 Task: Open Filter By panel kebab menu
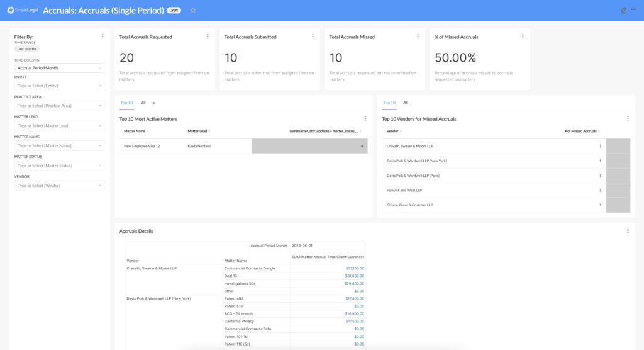tap(103, 37)
